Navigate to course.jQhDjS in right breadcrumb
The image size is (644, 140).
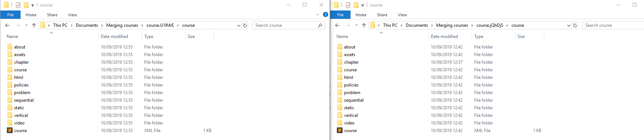tap(490, 25)
